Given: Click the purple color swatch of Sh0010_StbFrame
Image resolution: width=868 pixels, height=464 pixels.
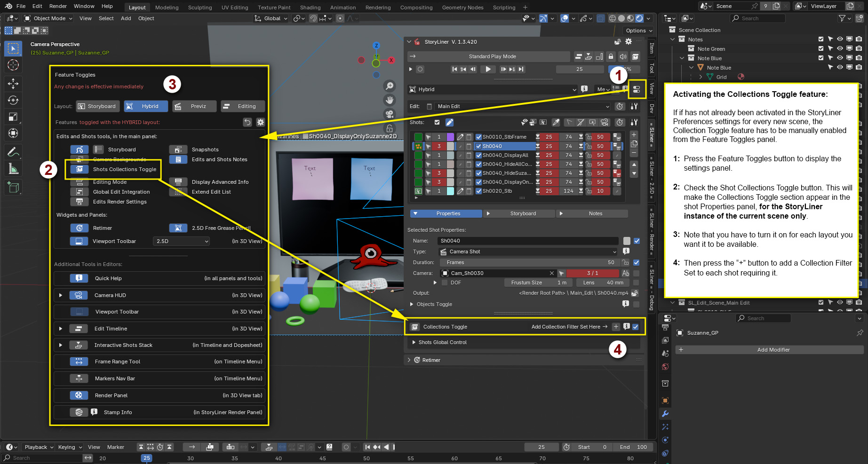Looking at the screenshot, I should 450,137.
